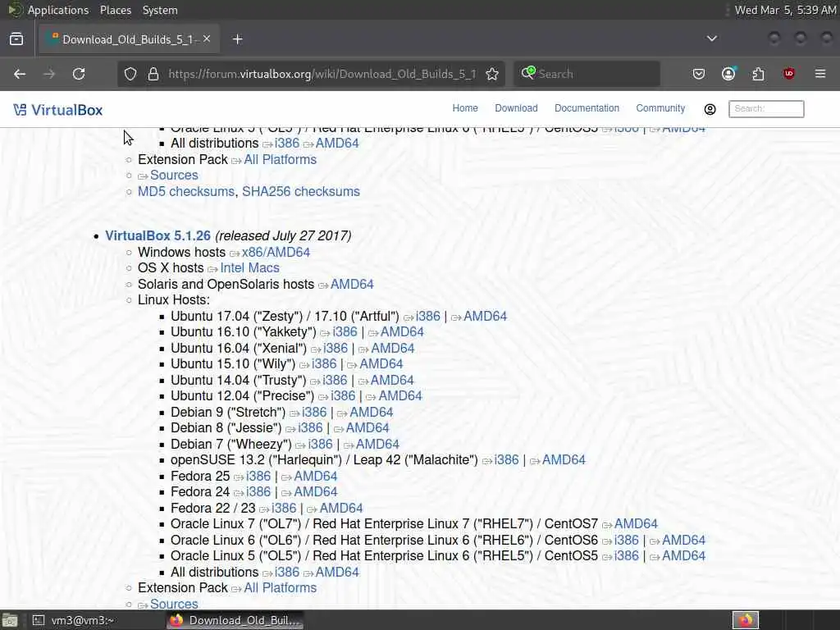The height and width of the screenshot is (630, 840).
Task: Click the site padlock icon
Action: [153, 74]
